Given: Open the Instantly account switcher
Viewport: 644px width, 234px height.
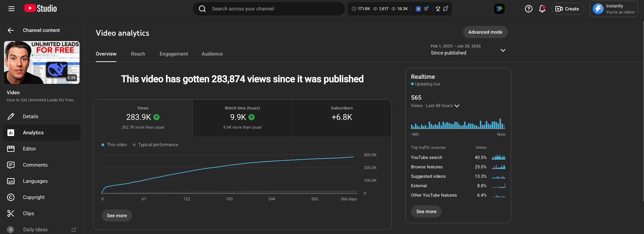Looking at the screenshot, I should 613,9.
